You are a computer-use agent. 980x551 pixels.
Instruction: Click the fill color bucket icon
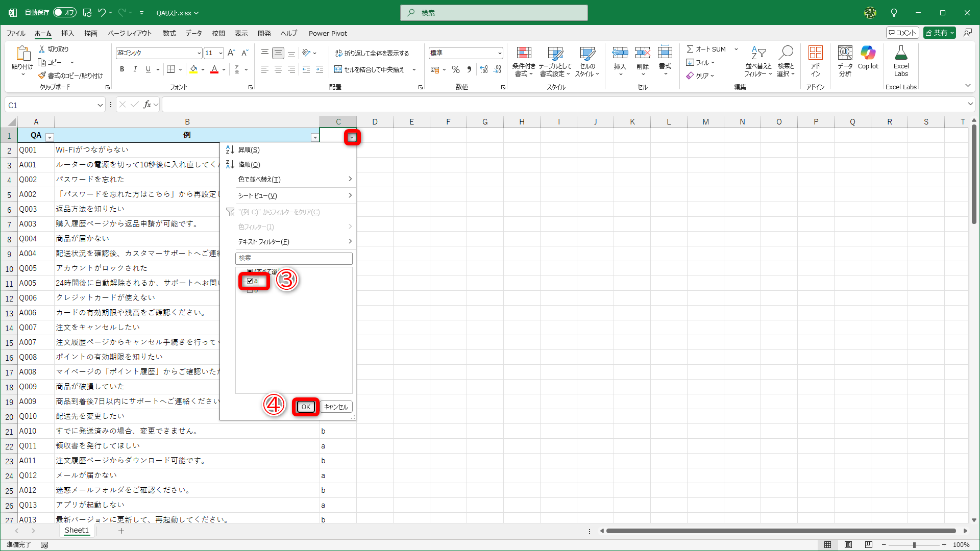click(x=193, y=69)
